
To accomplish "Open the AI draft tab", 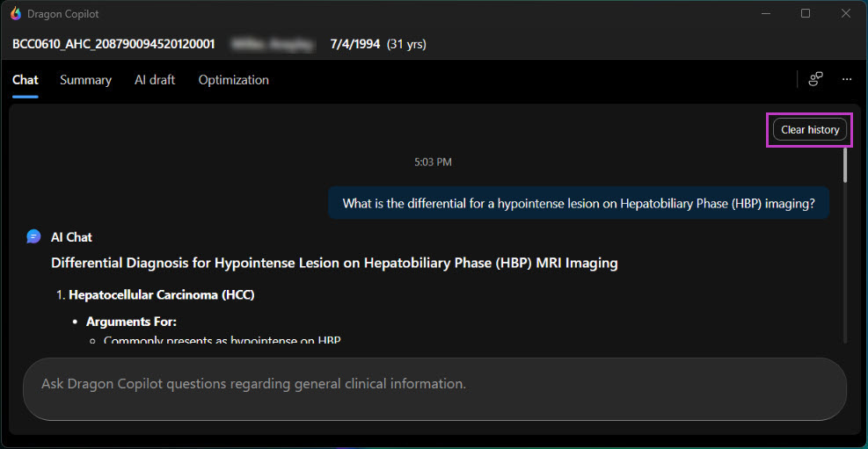I will point(155,80).
